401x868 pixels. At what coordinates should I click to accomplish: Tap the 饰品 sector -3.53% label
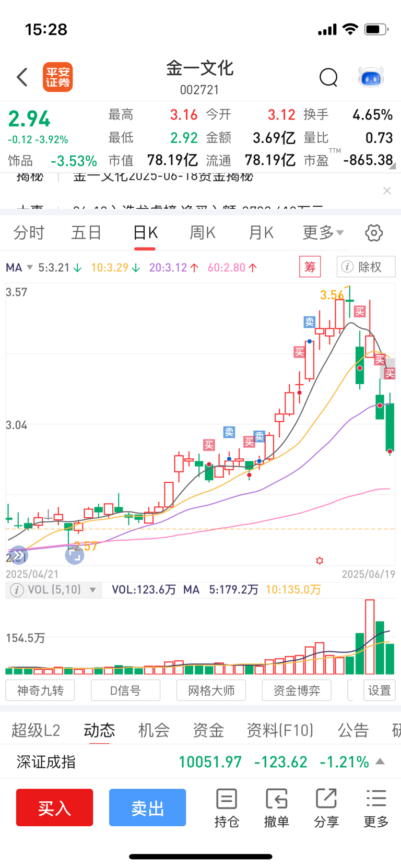click(52, 161)
